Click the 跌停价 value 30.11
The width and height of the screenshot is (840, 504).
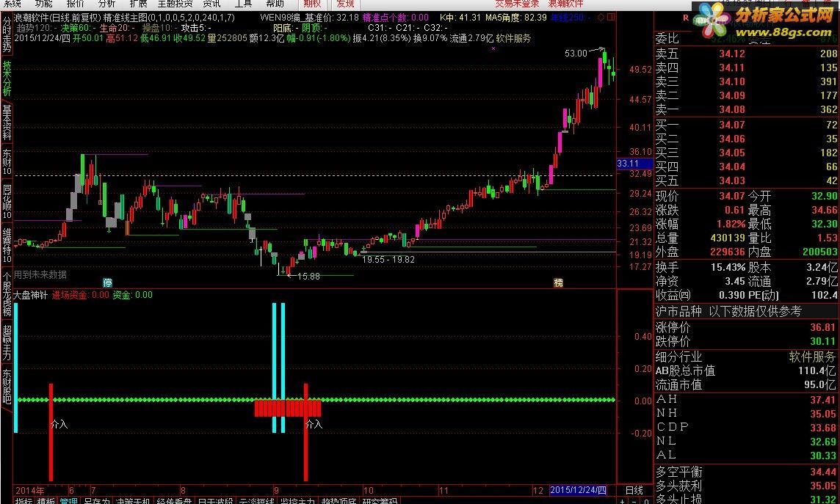(823, 341)
